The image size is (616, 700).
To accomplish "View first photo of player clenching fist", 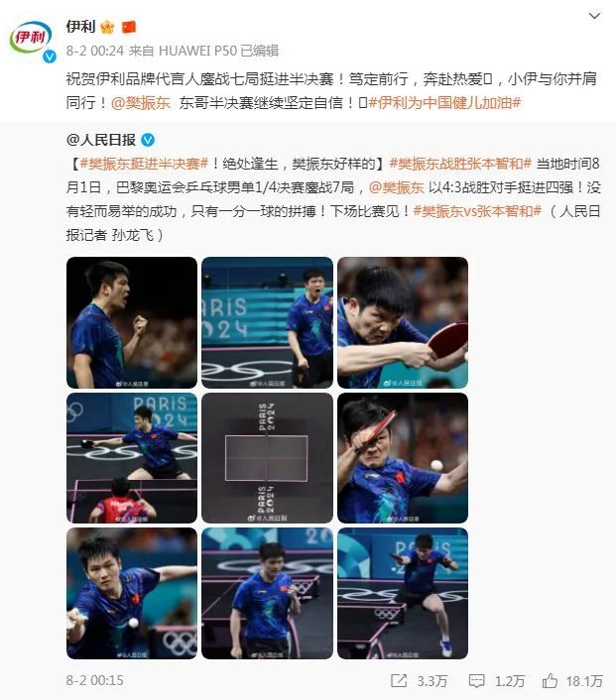I will pos(132,322).
